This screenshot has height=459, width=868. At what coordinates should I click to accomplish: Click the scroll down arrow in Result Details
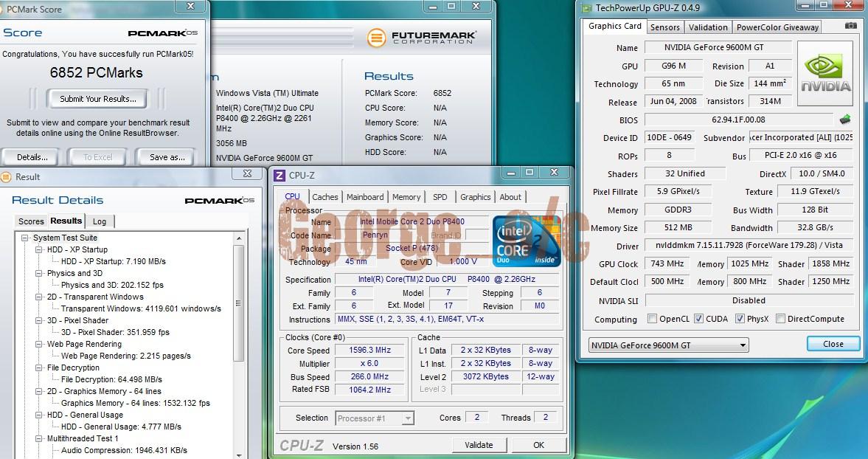[239, 455]
